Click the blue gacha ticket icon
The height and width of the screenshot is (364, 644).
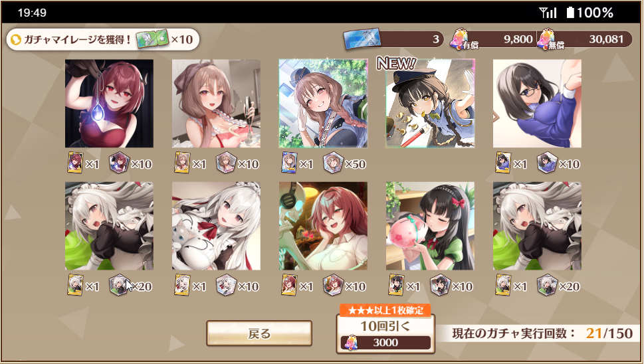point(362,39)
